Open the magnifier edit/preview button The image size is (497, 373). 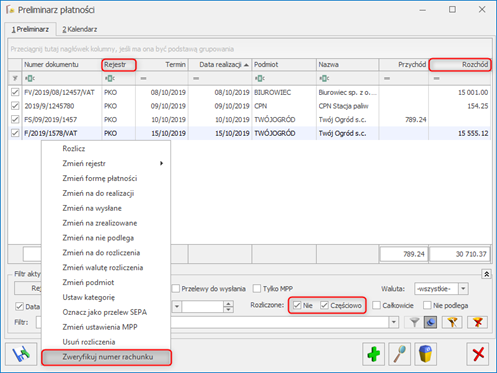point(400,354)
